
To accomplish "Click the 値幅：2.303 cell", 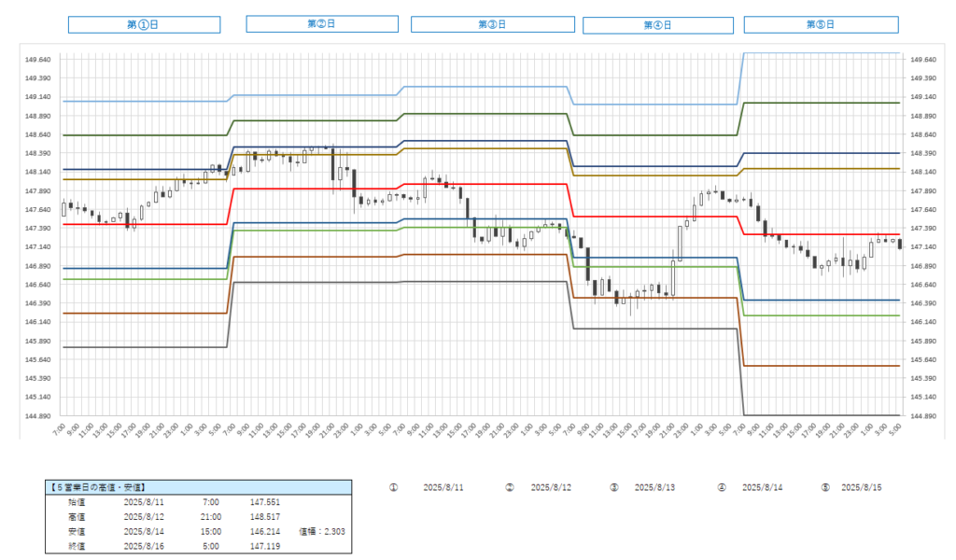I will pyautogui.click(x=321, y=531).
